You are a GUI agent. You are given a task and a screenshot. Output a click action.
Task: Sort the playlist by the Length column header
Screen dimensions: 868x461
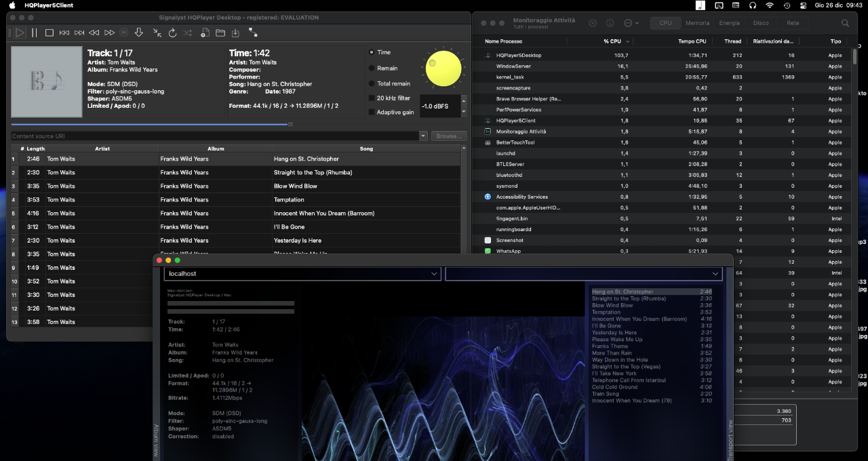[x=36, y=148]
